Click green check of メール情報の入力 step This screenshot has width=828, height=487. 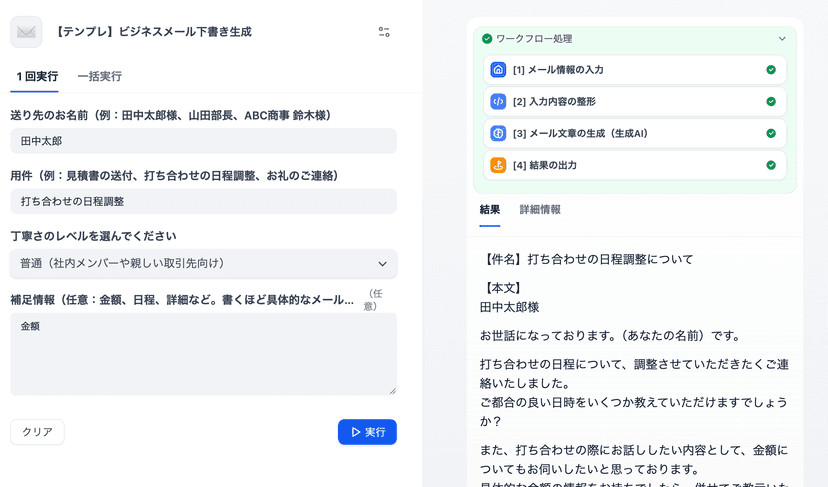point(771,70)
